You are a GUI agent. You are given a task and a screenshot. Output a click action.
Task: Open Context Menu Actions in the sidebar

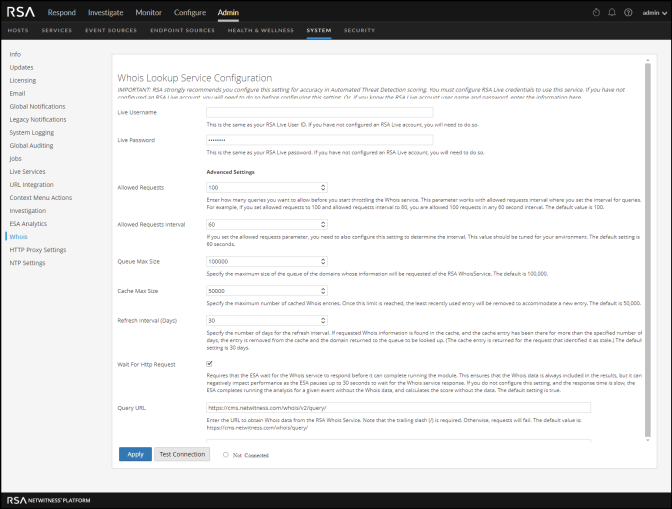pyautogui.click(x=41, y=198)
